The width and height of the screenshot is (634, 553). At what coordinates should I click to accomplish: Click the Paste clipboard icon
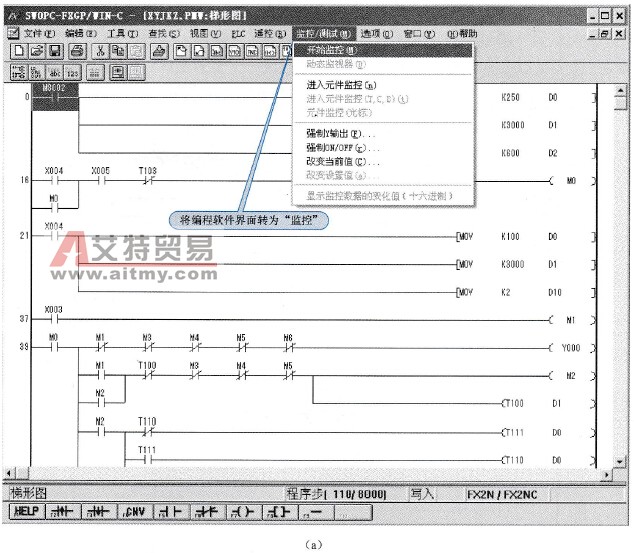[136, 51]
